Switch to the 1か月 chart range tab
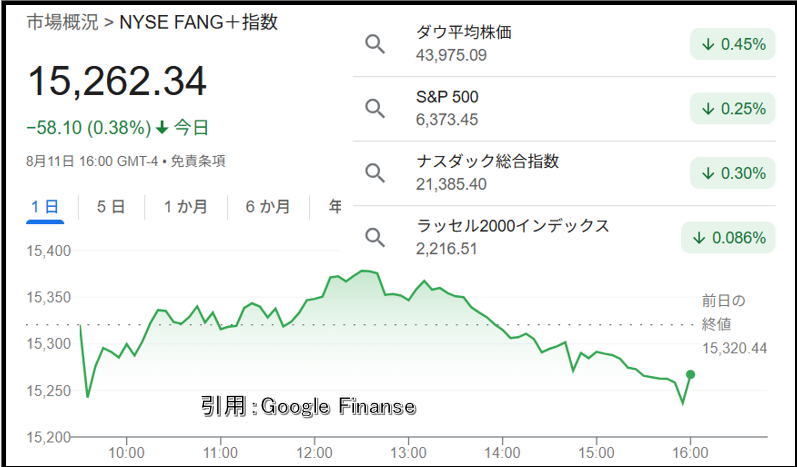This screenshot has width=797, height=467. tap(186, 207)
